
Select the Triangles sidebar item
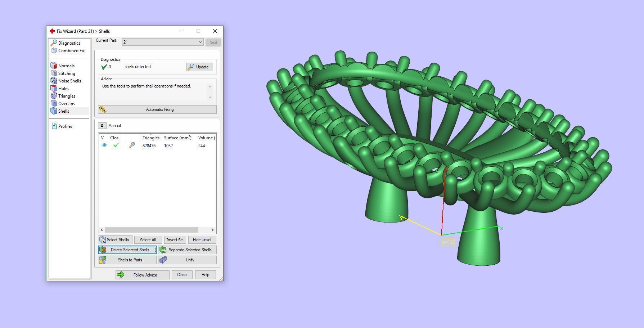66,96
